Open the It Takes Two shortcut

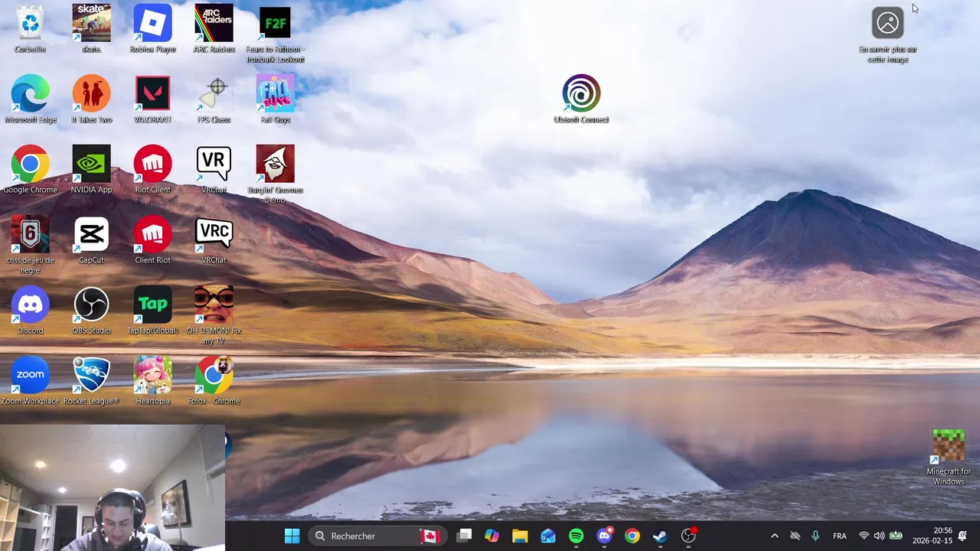tap(91, 99)
